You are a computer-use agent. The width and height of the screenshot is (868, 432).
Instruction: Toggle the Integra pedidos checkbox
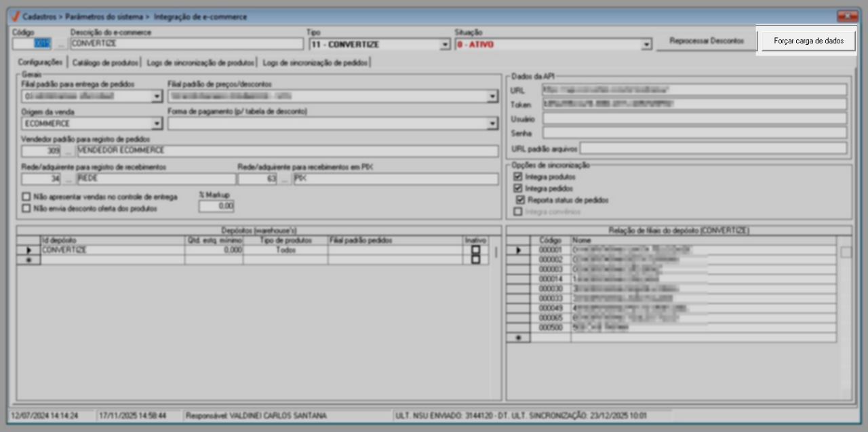tap(519, 188)
